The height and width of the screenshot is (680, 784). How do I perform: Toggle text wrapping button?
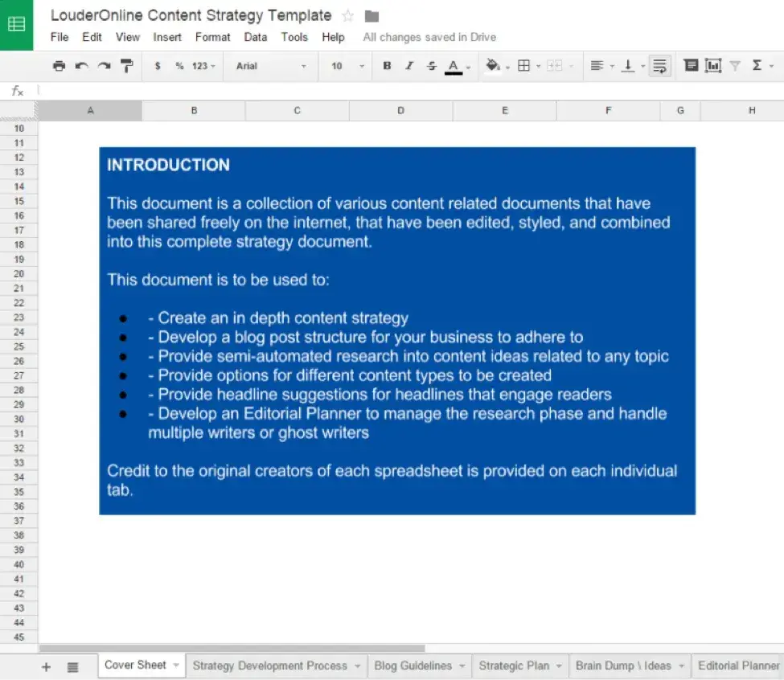tap(659, 66)
